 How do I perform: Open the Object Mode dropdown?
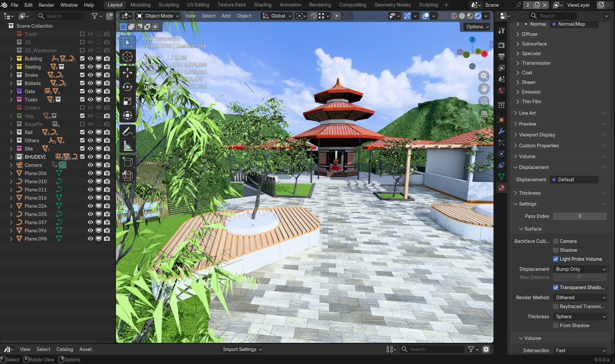click(x=157, y=16)
